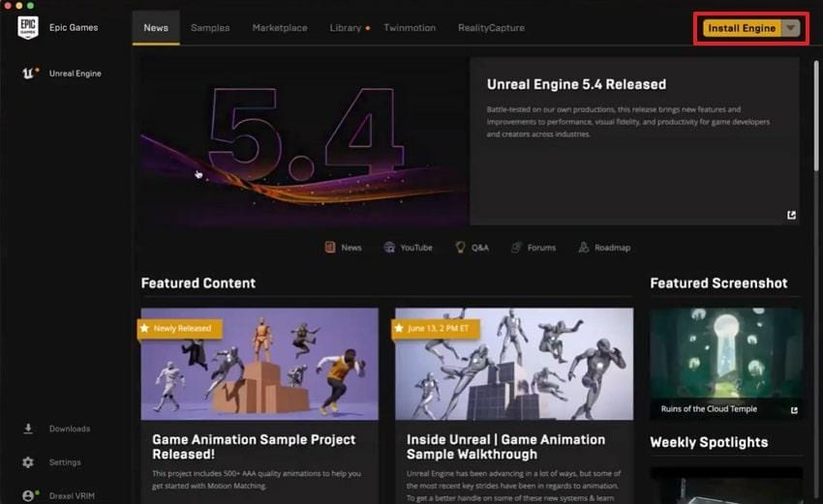The height and width of the screenshot is (504, 823).
Task: Click the Newly Released badge label
Action: [182, 328]
